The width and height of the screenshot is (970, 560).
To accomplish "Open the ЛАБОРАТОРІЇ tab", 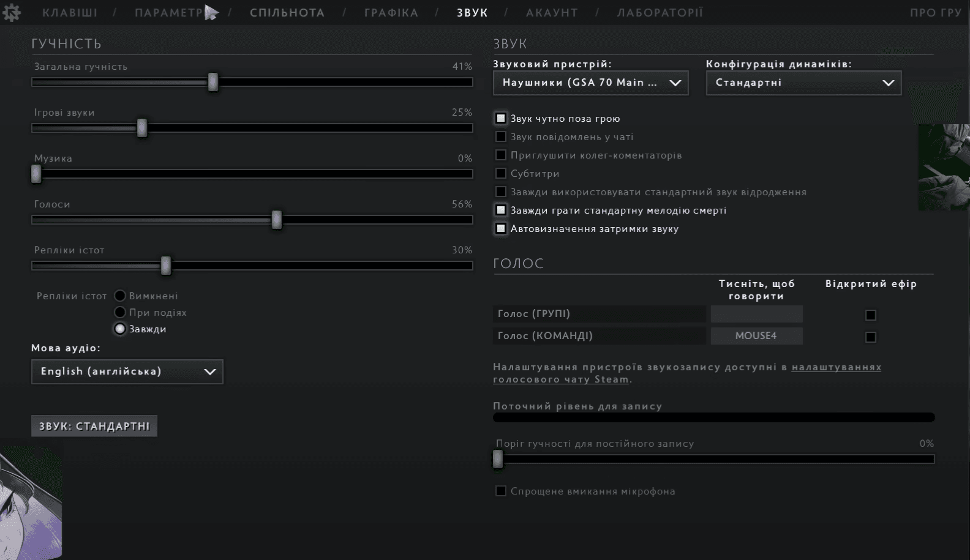I will pos(660,13).
